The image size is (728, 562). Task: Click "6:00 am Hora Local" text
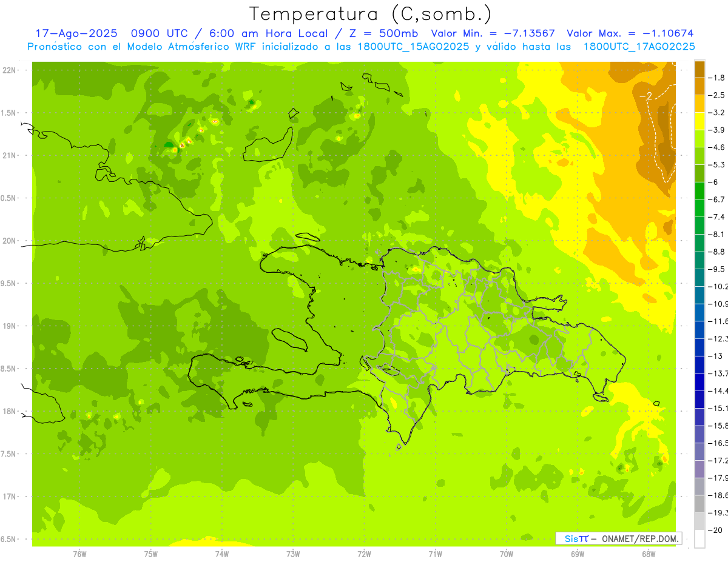270,33
